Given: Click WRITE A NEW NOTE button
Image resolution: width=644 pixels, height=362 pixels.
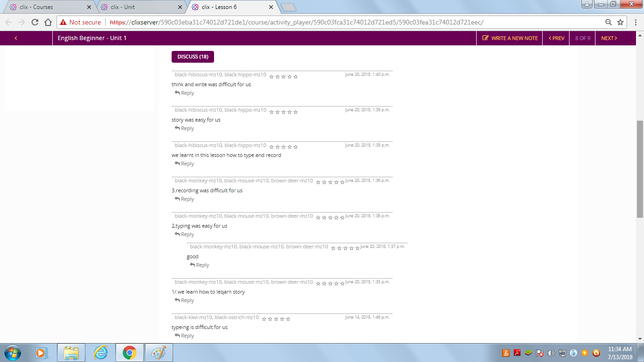Looking at the screenshot, I should click(x=510, y=38).
